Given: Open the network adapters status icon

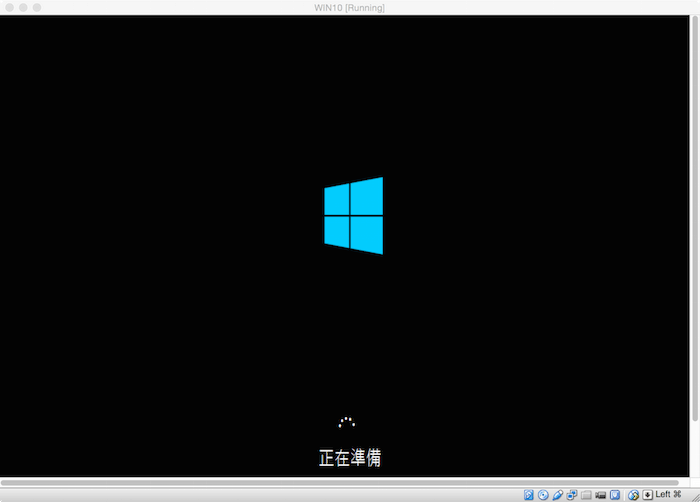Looking at the screenshot, I should 572,495.
